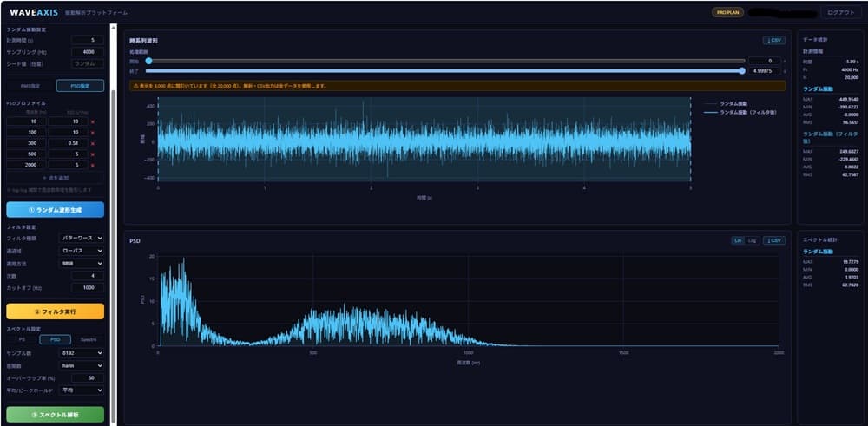Select the PS spectrum tab
868x426 pixels.
[x=23, y=340]
